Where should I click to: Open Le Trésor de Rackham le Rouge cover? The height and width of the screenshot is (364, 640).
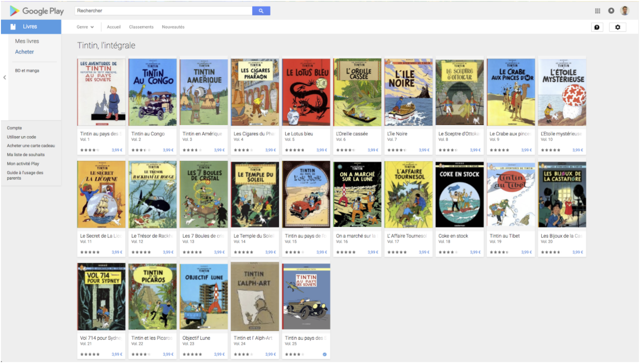tap(152, 194)
